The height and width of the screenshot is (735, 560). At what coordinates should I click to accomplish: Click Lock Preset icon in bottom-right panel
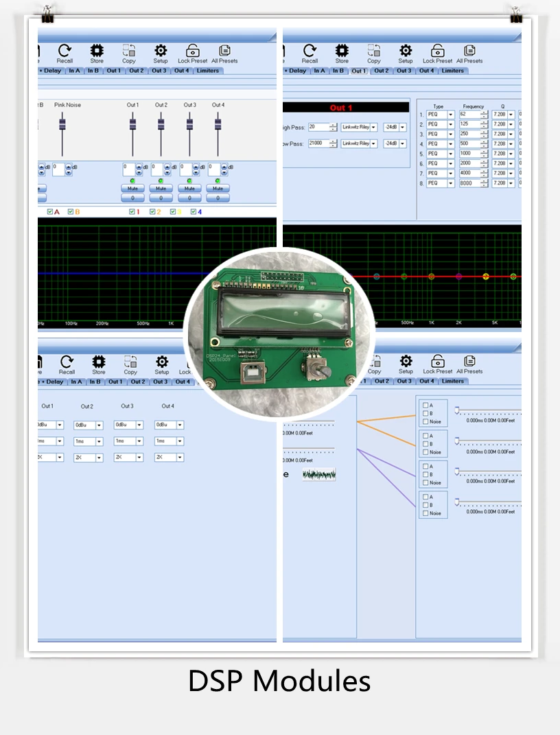[438, 362]
